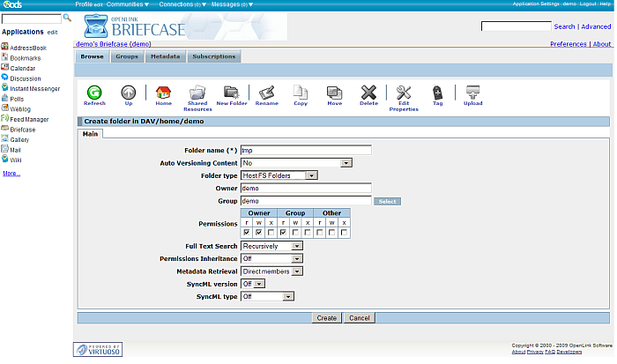
Task: Select the Rename tool icon
Action: tap(266, 92)
